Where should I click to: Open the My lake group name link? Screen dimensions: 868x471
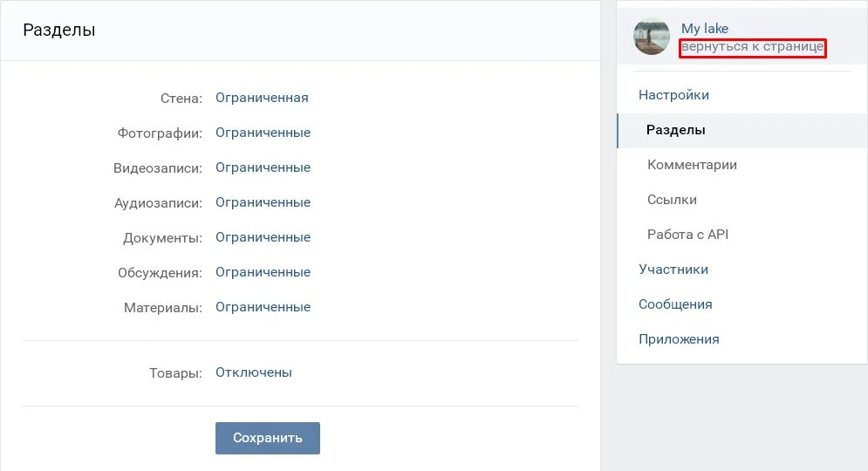pos(704,29)
